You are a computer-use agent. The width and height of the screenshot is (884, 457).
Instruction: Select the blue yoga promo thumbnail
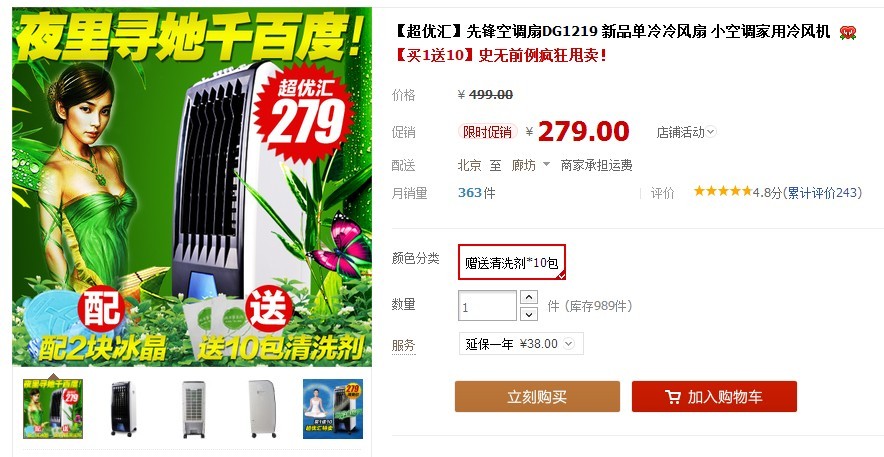click(x=333, y=409)
